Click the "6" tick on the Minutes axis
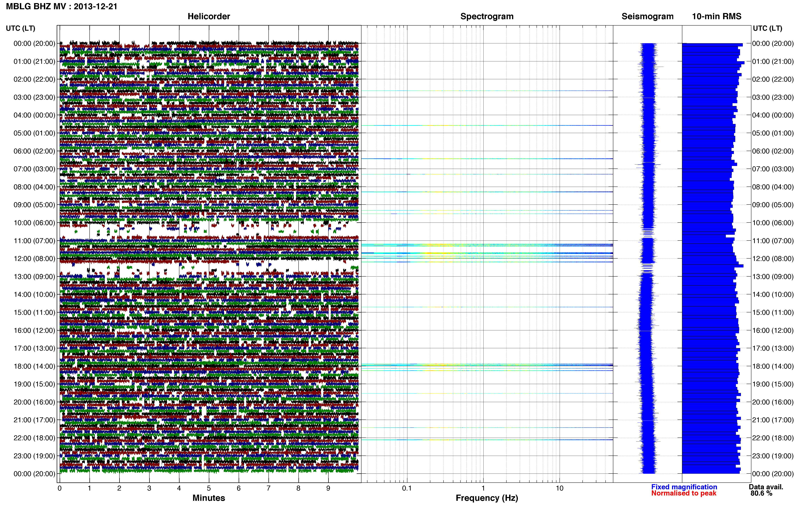 click(x=239, y=488)
